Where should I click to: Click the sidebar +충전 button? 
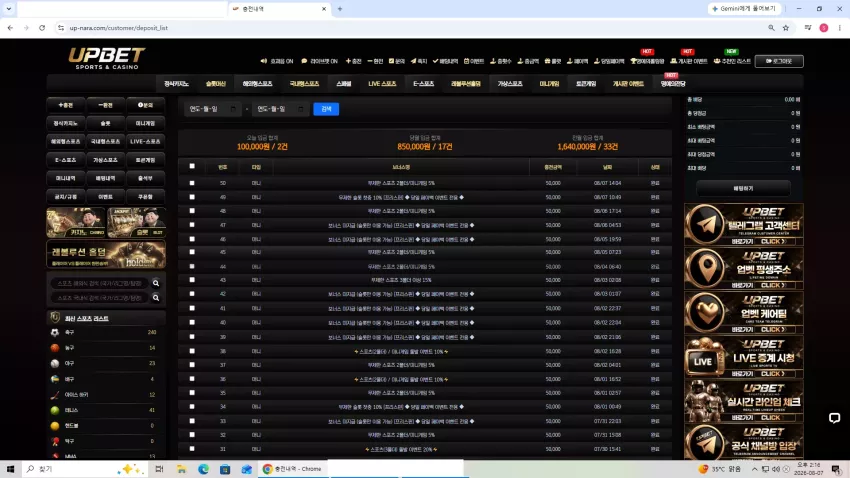coord(66,105)
